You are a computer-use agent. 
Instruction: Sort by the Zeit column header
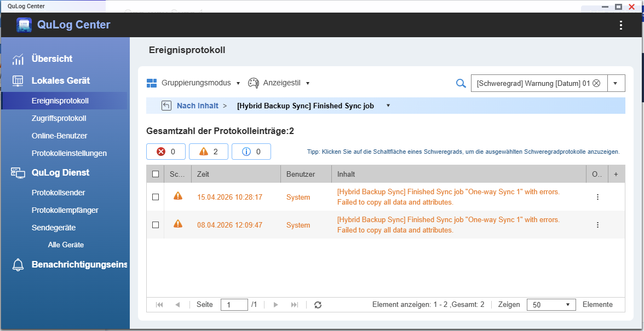(235, 174)
